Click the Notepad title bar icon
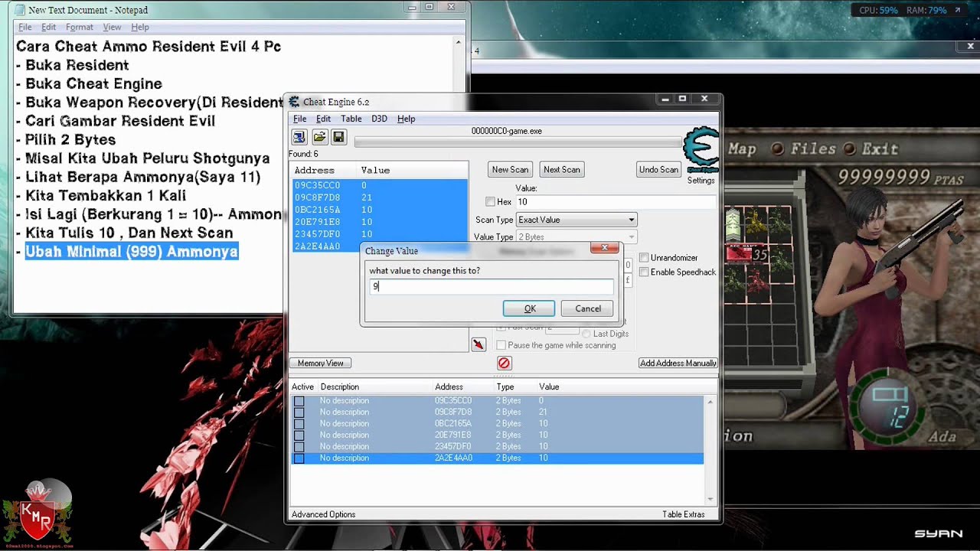Image resolution: width=980 pixels, height=551 pixels. (18, 10)
